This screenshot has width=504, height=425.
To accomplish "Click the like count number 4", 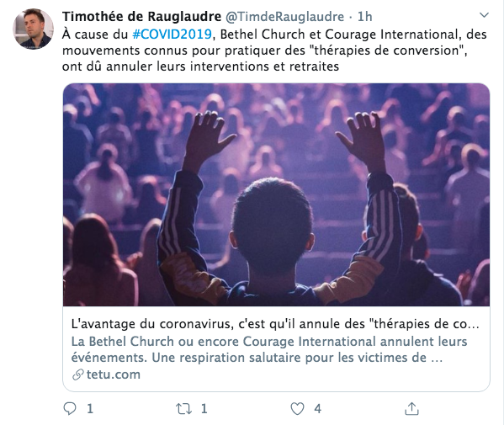I will click(317, 409).
